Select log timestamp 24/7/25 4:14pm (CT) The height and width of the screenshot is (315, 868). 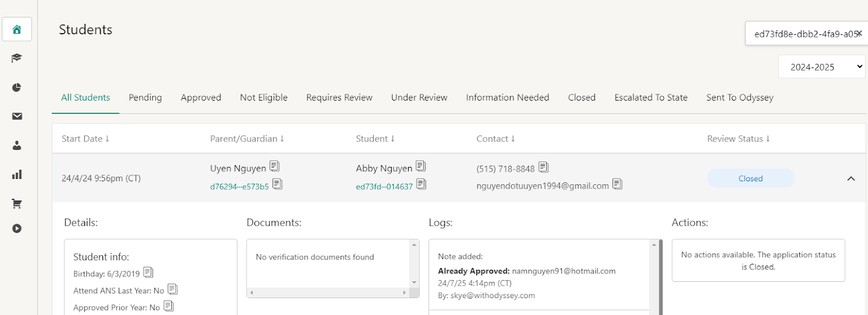pos(475,283)
